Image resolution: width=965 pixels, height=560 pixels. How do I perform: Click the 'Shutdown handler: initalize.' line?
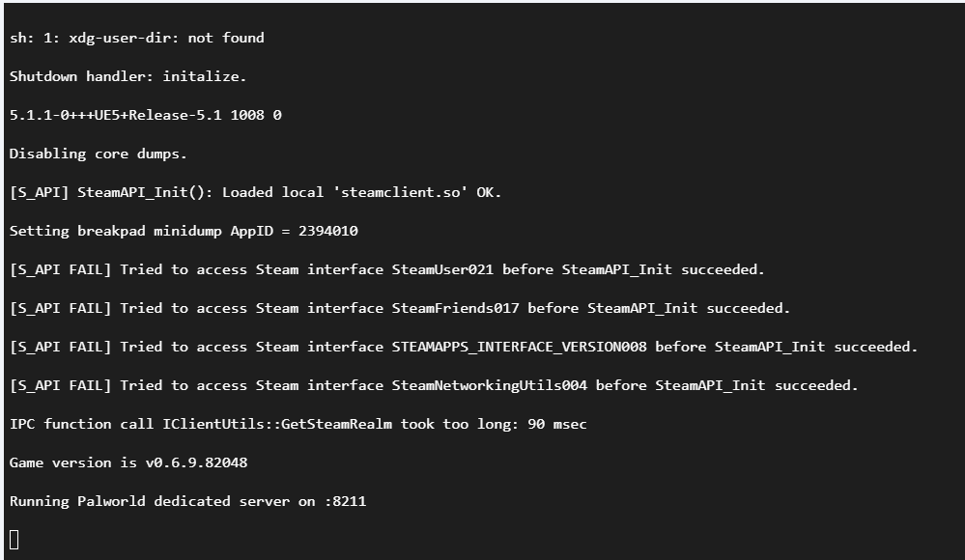click(x=128, y=76)
